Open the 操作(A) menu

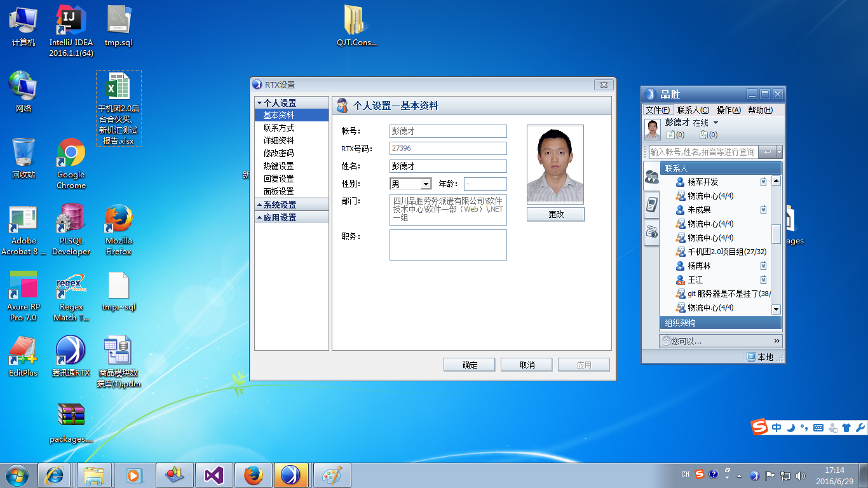728,110
